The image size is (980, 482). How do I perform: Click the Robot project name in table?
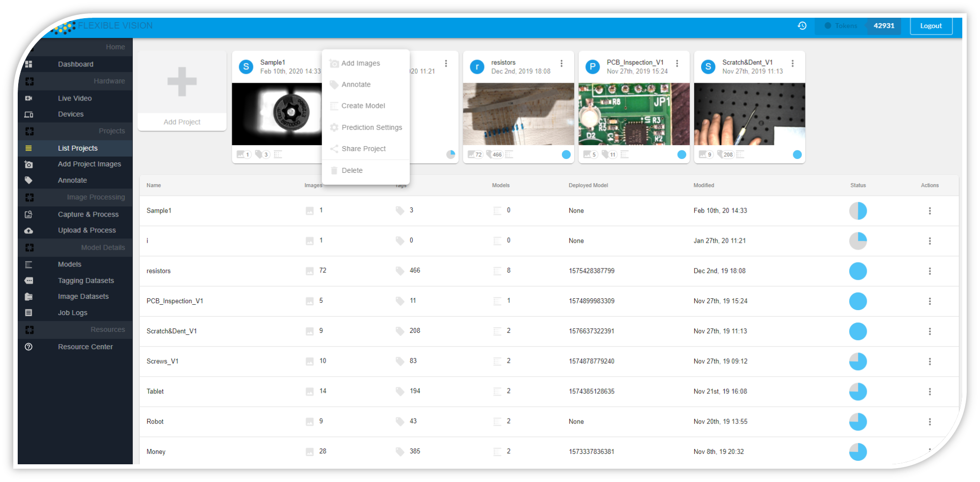(154, 422)
